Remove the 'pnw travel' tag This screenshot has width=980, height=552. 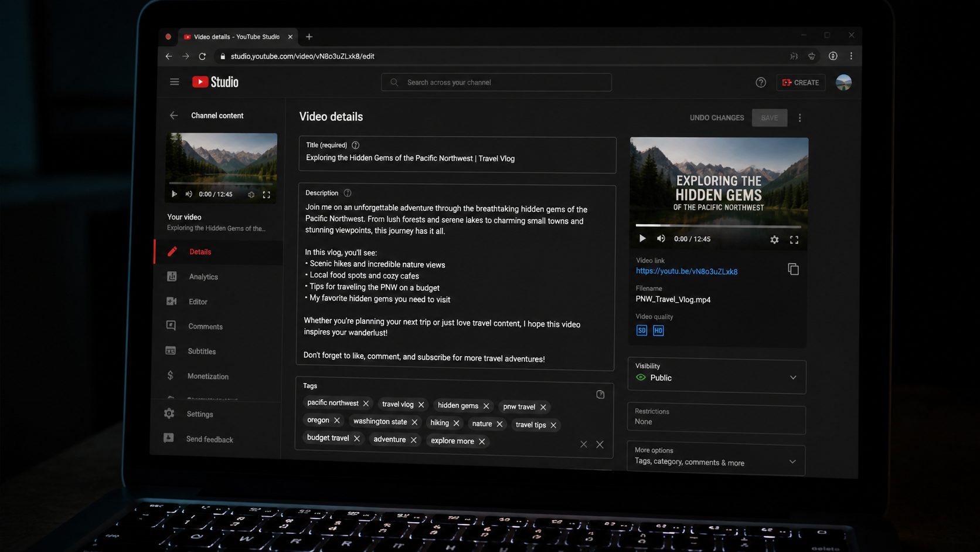[x=543, y=407]
